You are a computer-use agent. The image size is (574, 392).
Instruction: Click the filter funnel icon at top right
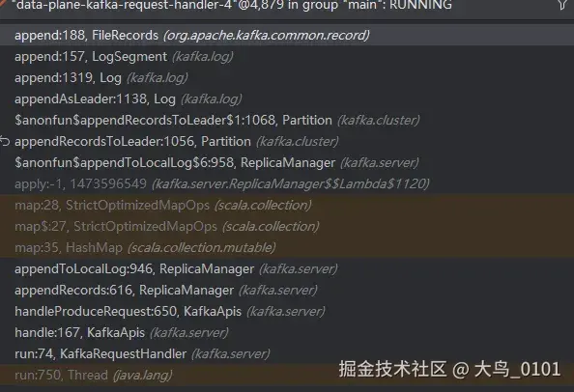tap(563, 5)
